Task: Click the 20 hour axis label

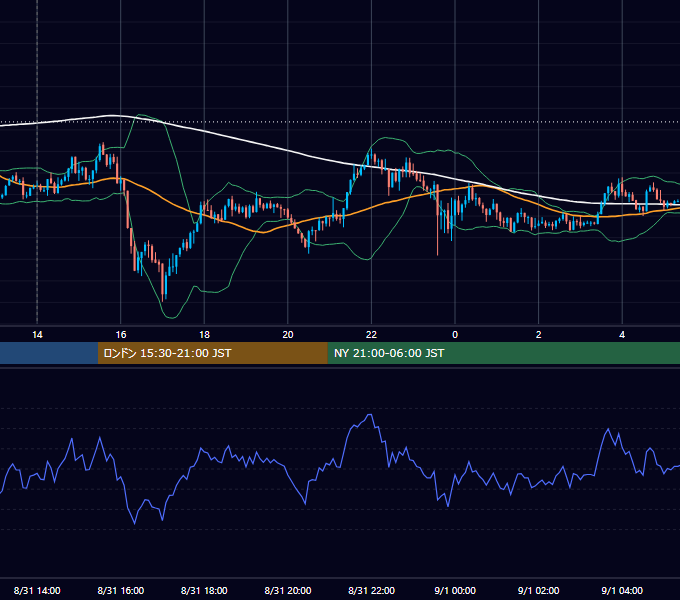Action: pyautogui.click(x=288, y=335)
